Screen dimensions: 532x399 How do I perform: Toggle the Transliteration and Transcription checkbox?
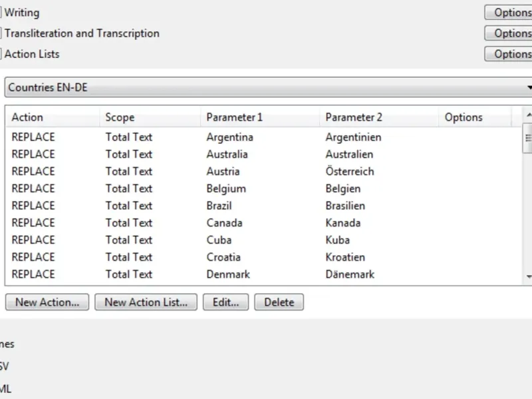[1, 33]
